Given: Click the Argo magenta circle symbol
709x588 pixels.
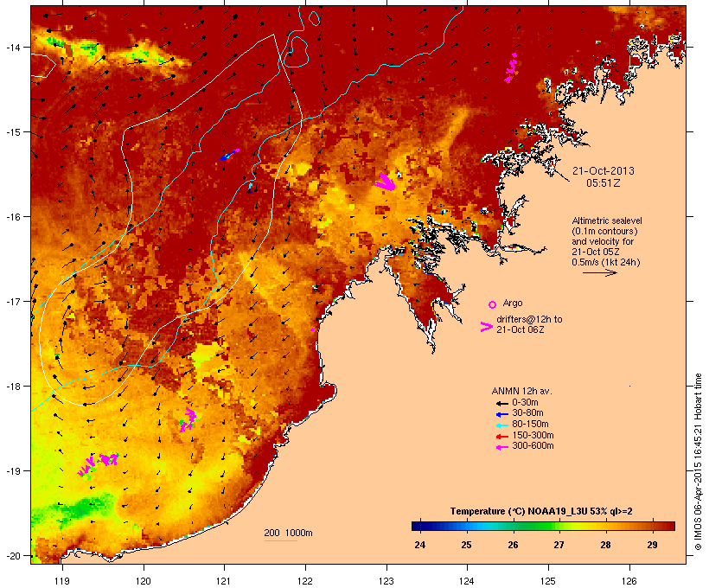Looking at the screenshot, I should point(492,304).
